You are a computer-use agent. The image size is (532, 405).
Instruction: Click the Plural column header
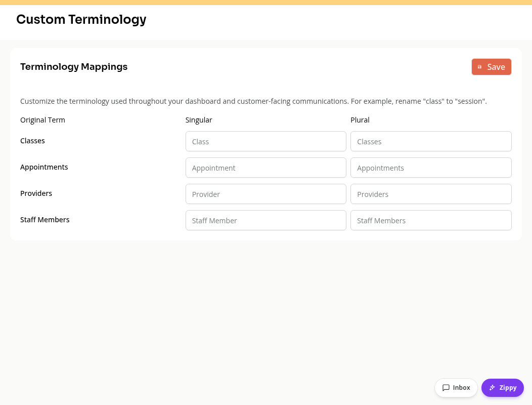360,120
